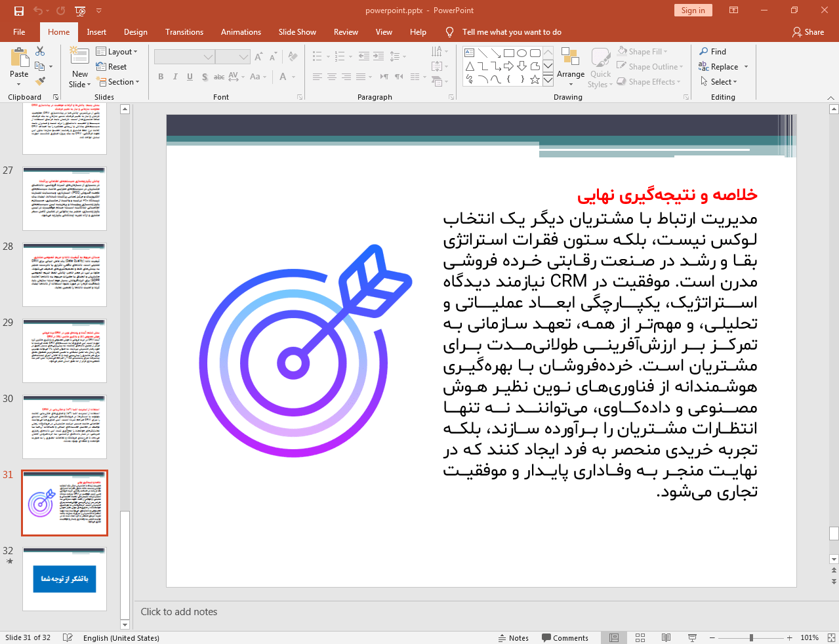Click the Paste clipboard icon
The image size is (839, 644).
(x=19, y=59)
